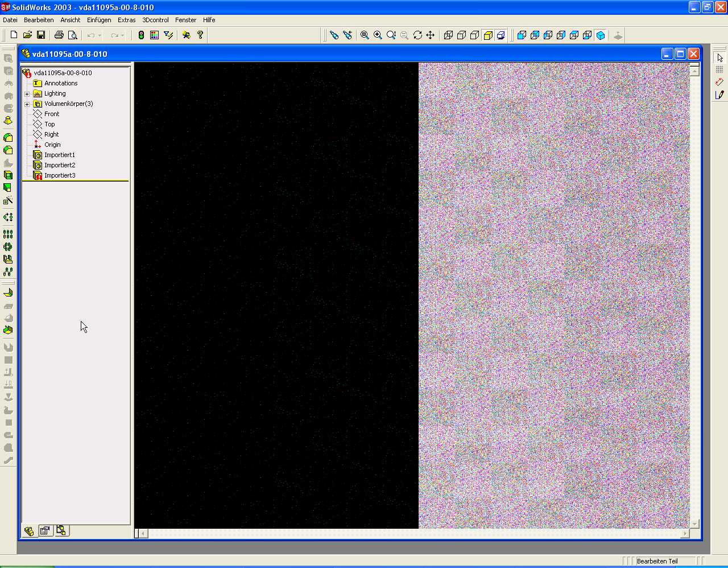The height and width of the screenshot is (568, 728).
Task: Select the Front plane in the tree
Action: click(x=52, y=114)
